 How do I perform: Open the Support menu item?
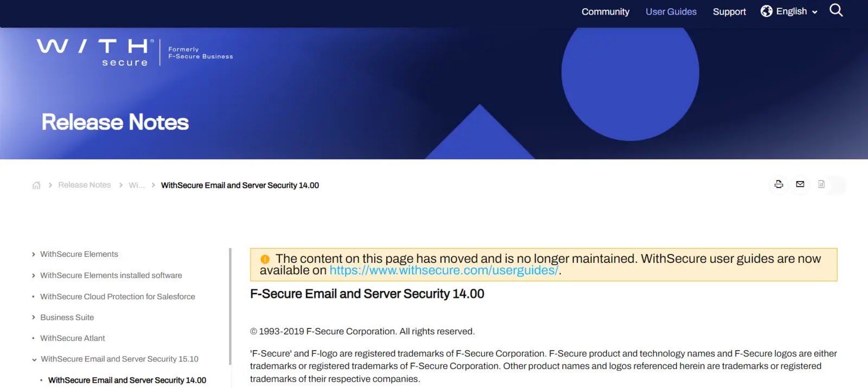[x=729, y=11]
